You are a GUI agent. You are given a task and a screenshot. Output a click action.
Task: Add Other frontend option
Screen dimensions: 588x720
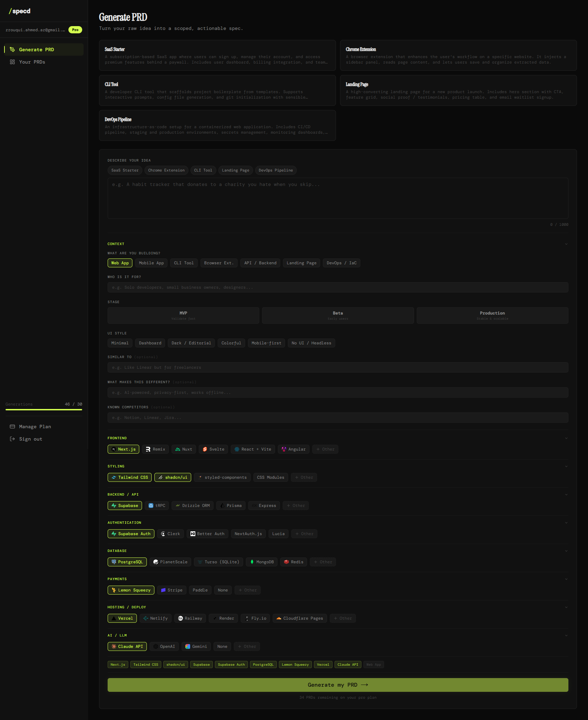click(325, 449)
